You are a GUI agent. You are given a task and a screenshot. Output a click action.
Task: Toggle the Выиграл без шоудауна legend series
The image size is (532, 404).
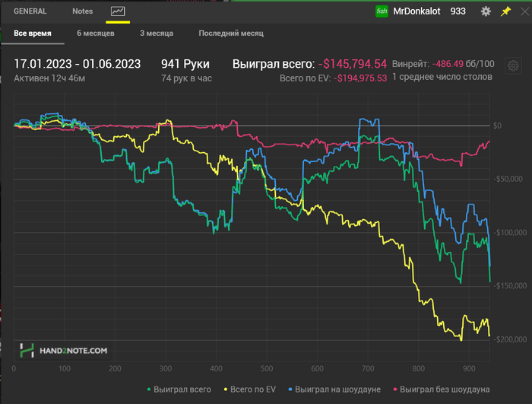[x=441, y=390]
